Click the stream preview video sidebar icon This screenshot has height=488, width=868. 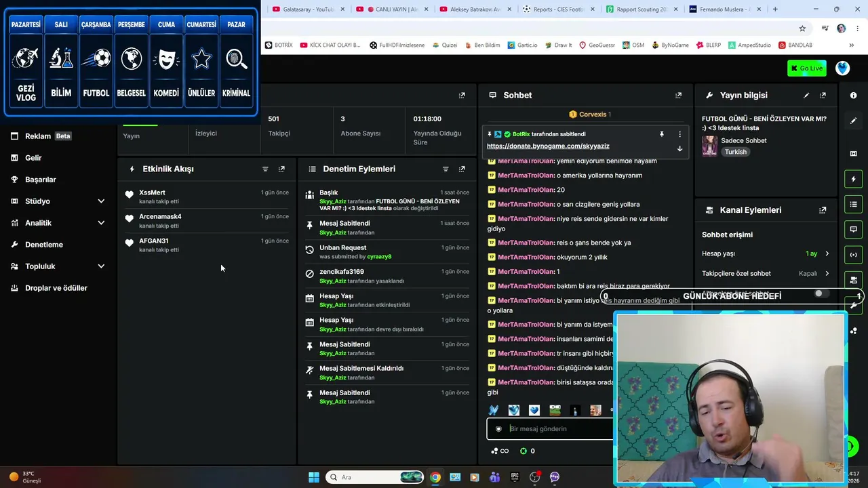tap(853, 154)
